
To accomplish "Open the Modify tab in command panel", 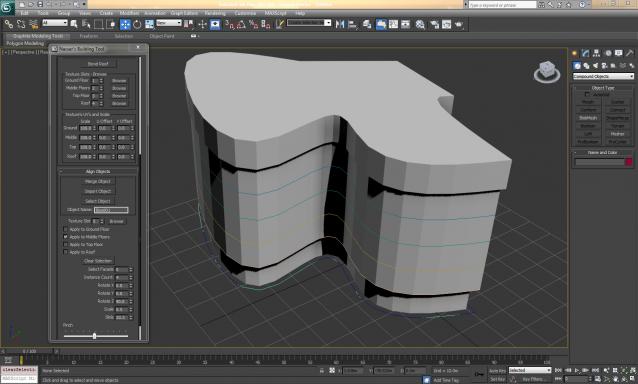I will tap(586, 53).
